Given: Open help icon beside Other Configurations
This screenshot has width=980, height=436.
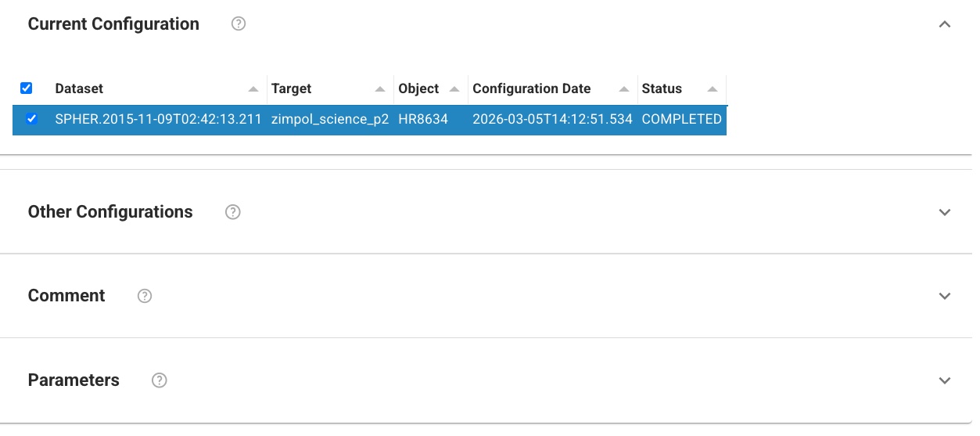Looking at the screenshot, I should 232,212.
